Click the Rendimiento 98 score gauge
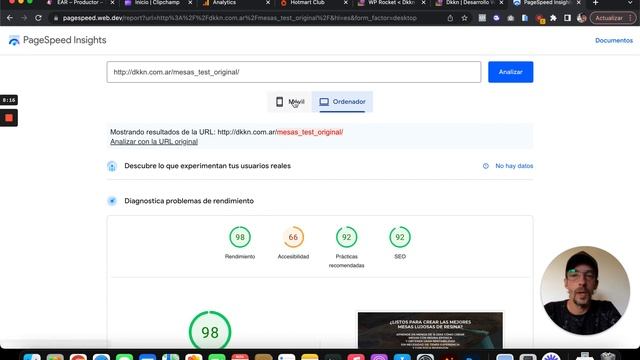Viewport: 640px width, 360px height. pos(240,237)
